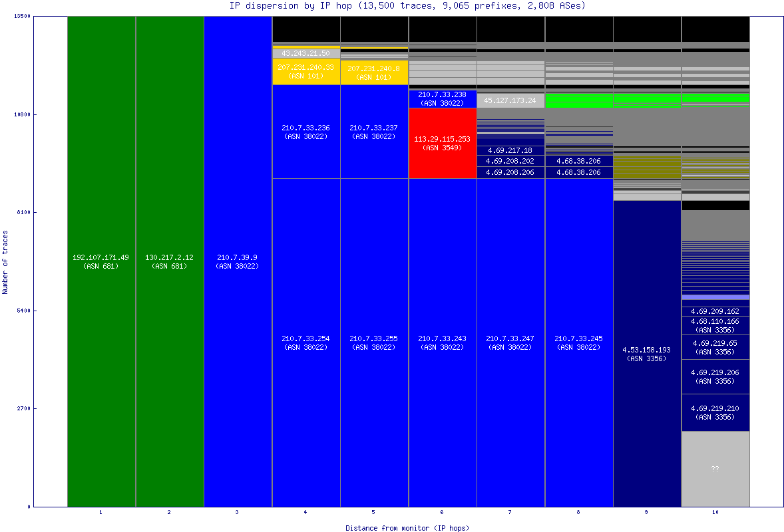Screen dimensions: 784x532
Task: Select the 210.7.39.9 block in hop 3
Action: (237, 259)
